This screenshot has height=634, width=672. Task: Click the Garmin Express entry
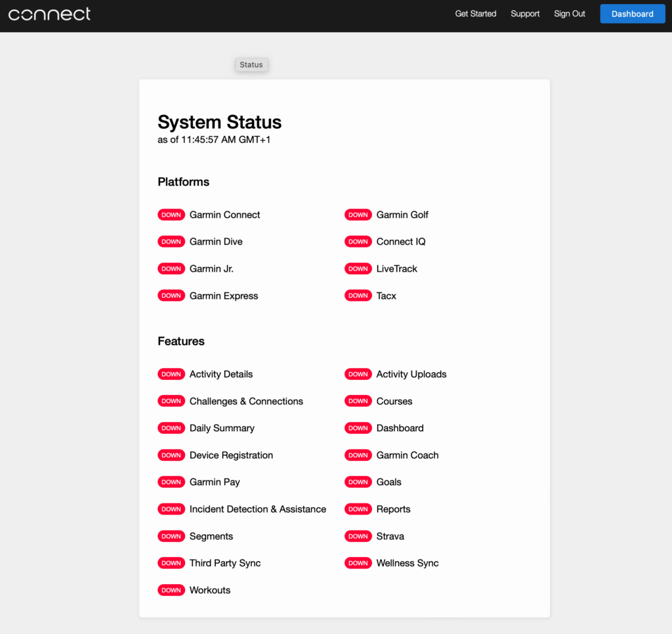coord(224,295)
